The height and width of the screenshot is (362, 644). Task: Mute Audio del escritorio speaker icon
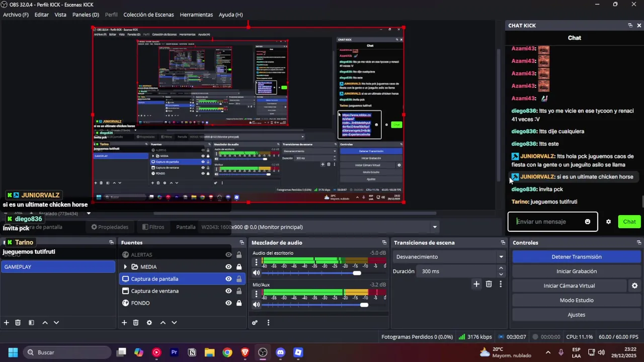click(257, 273)
